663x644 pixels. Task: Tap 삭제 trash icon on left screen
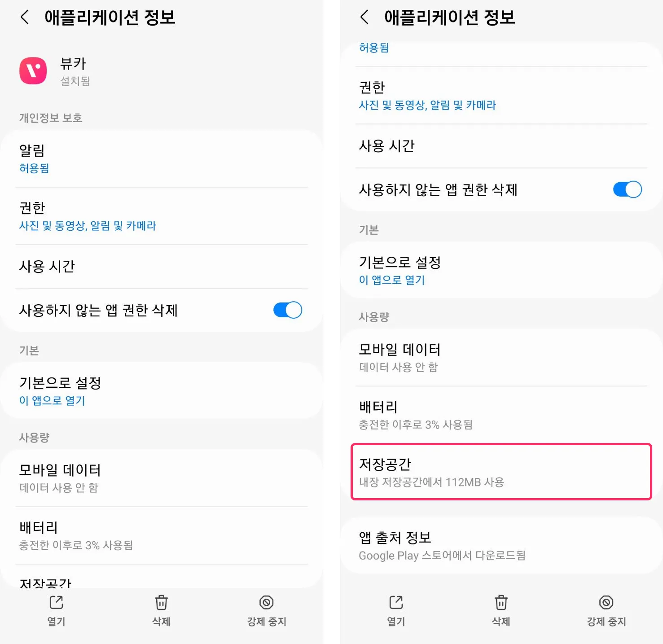(x=161, y=603)
